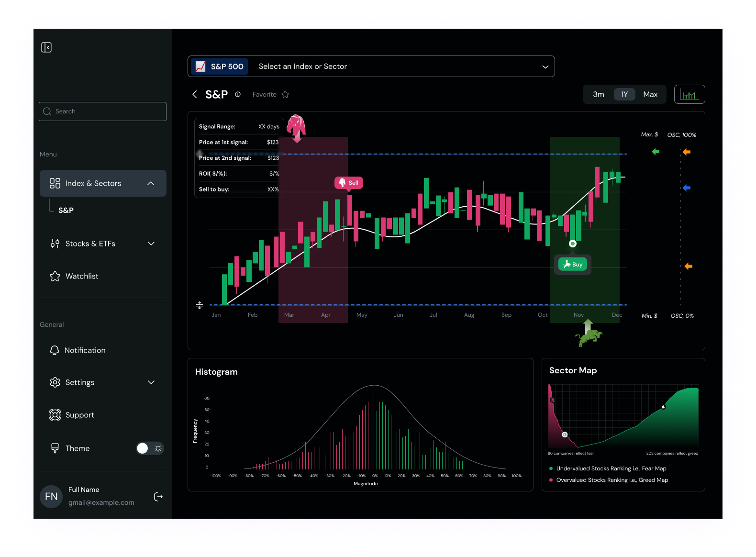Open the S&P sub-item in sidebar
756x557 pixels.
click(x=66, y=210)
